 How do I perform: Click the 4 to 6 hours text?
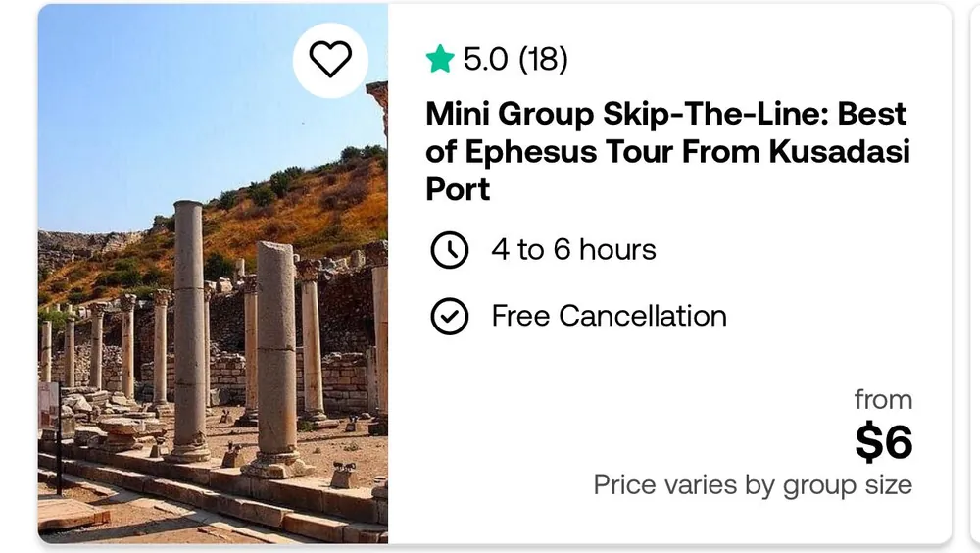(573, 250)
